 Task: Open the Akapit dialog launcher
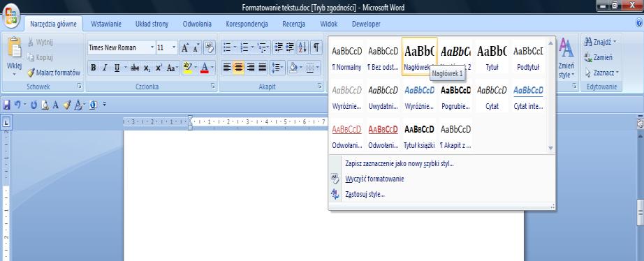pyautogui.click(x=319, y=86)
